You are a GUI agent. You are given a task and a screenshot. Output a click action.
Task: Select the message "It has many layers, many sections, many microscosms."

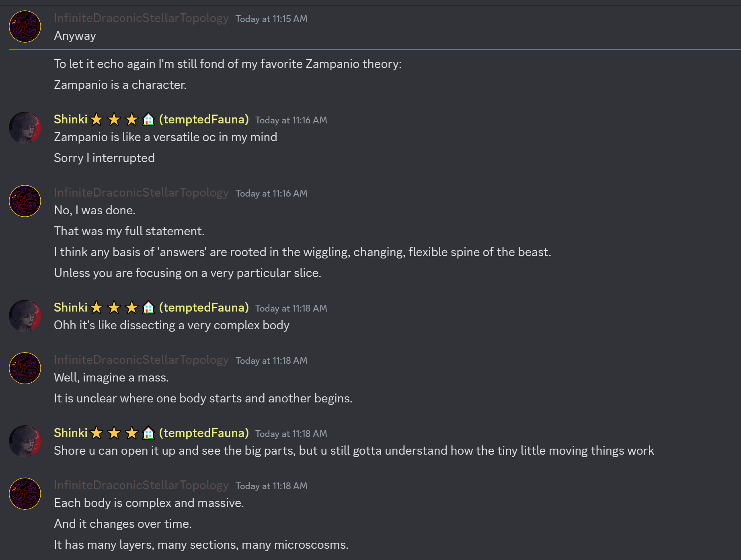click(x=201, y=545)
